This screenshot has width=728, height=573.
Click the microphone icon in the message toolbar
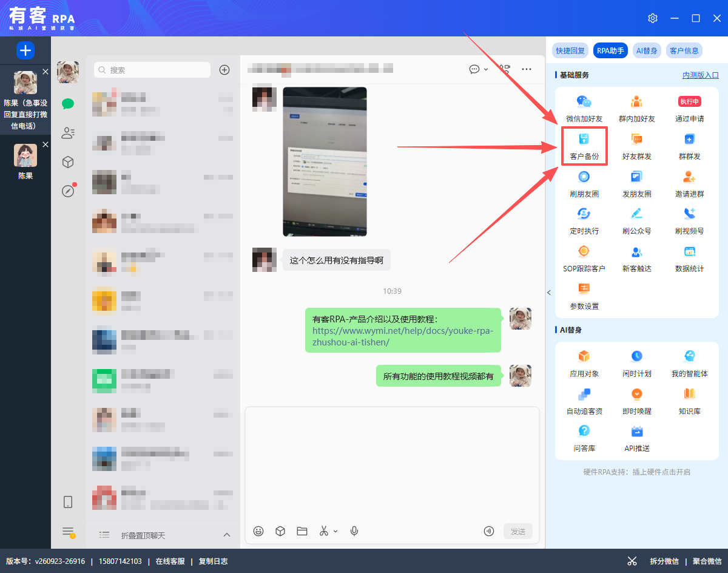(x=354, y=531)
